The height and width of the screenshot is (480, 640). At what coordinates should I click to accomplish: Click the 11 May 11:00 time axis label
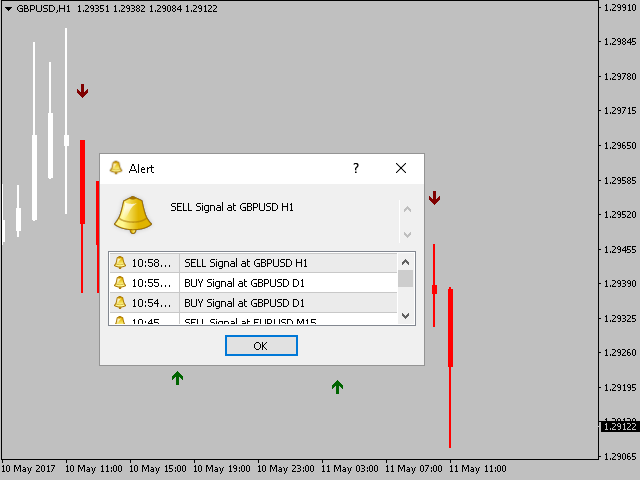(478, 469)
